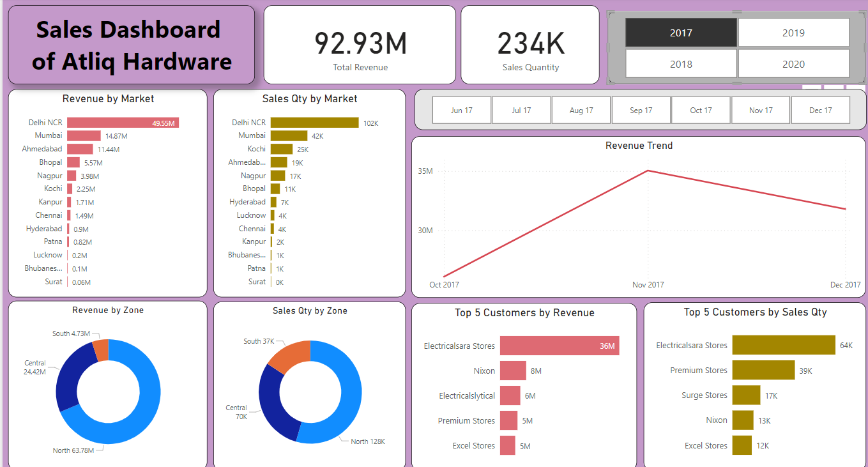The width and height of the screenshot is (868, 467).
Task: Click the Dec 2017 axis label on Revenue Trend
Action: point(844,285)
